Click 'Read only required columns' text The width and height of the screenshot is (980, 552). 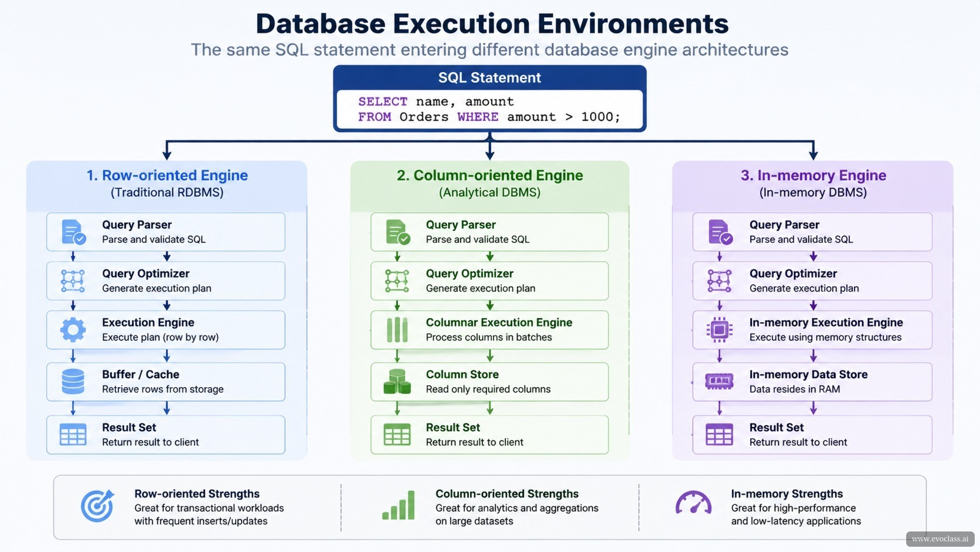click(x=488, y=389)
